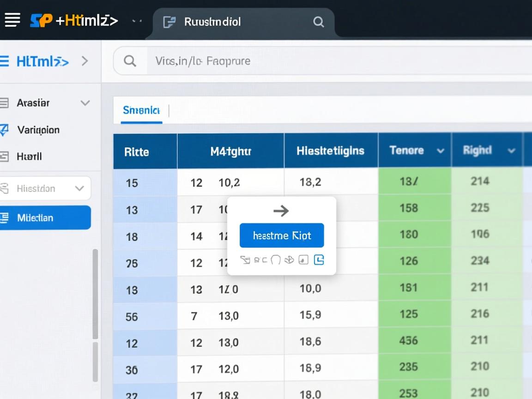Click the magnifier icon in the Rusustmdiol tab

[318, 22]
